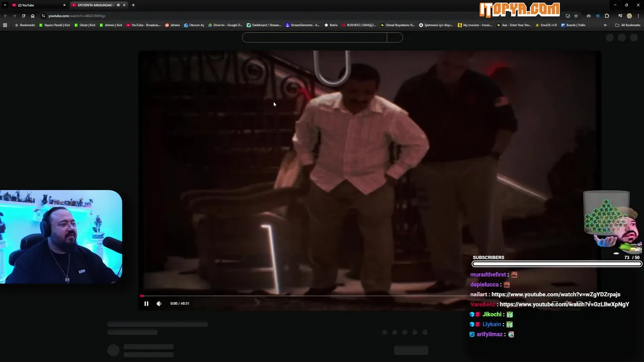Open the Oturum Aç bookmark
The height and width of the screenshot is (362, 644).
click(194, 25)
